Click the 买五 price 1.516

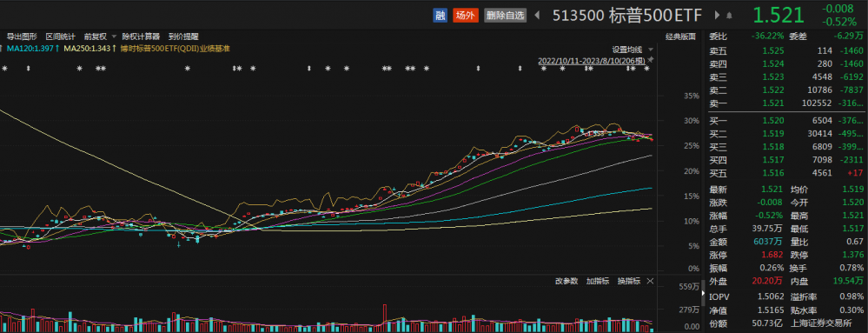click(772, 173)
